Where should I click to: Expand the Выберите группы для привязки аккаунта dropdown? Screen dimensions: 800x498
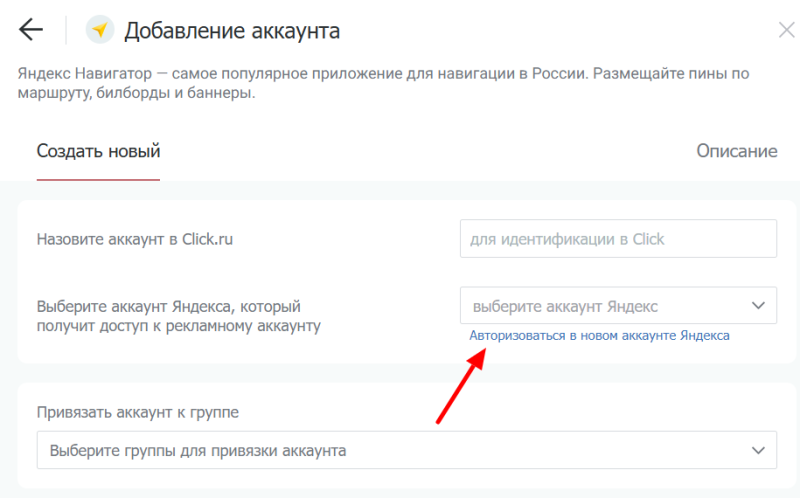coord(407,451)
